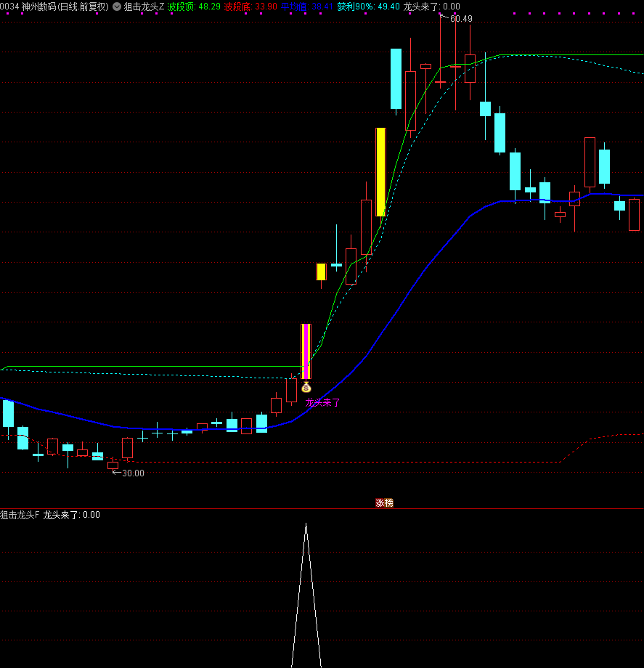Click the 涨榜 badge marker

click(x=384, y=502)
